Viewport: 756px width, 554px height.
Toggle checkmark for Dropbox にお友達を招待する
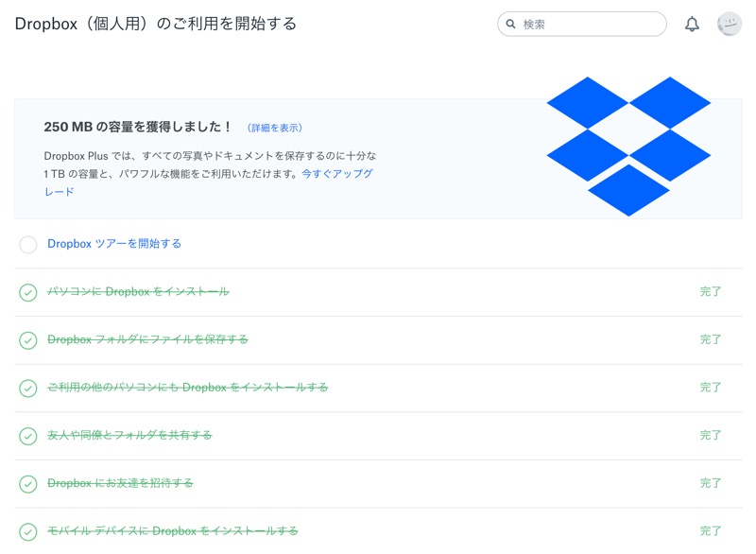pos(28,484)
